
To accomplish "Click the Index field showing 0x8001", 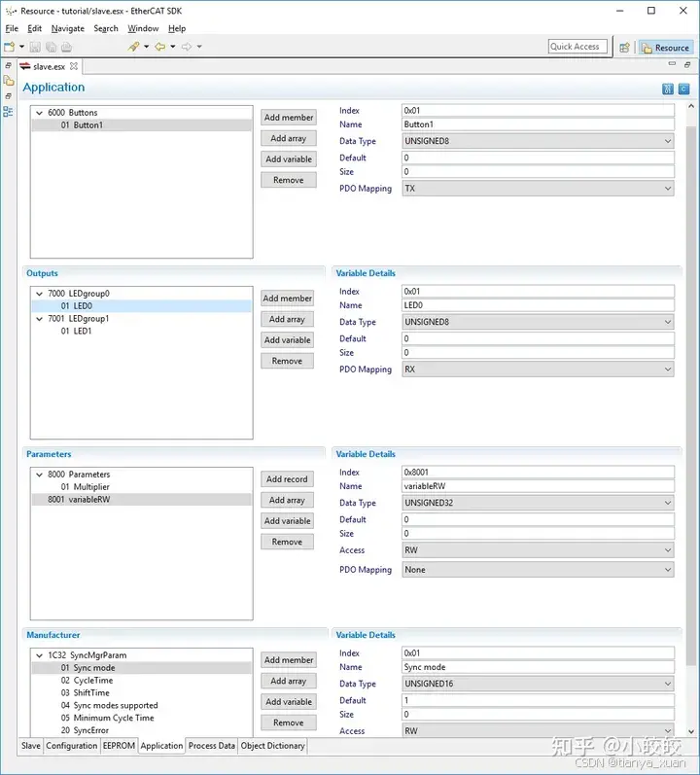I will [538, 472].
